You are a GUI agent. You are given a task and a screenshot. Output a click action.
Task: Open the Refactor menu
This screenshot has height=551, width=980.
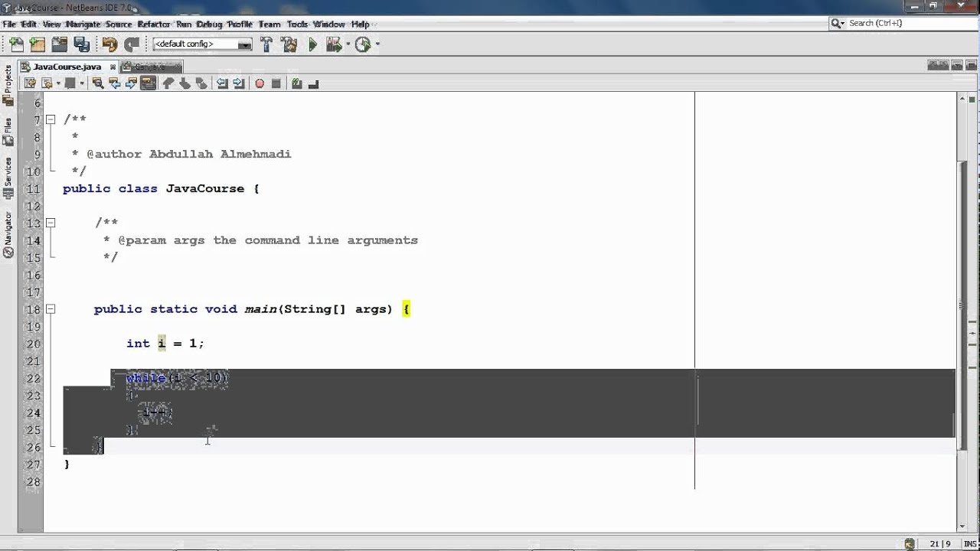[154, 24]
